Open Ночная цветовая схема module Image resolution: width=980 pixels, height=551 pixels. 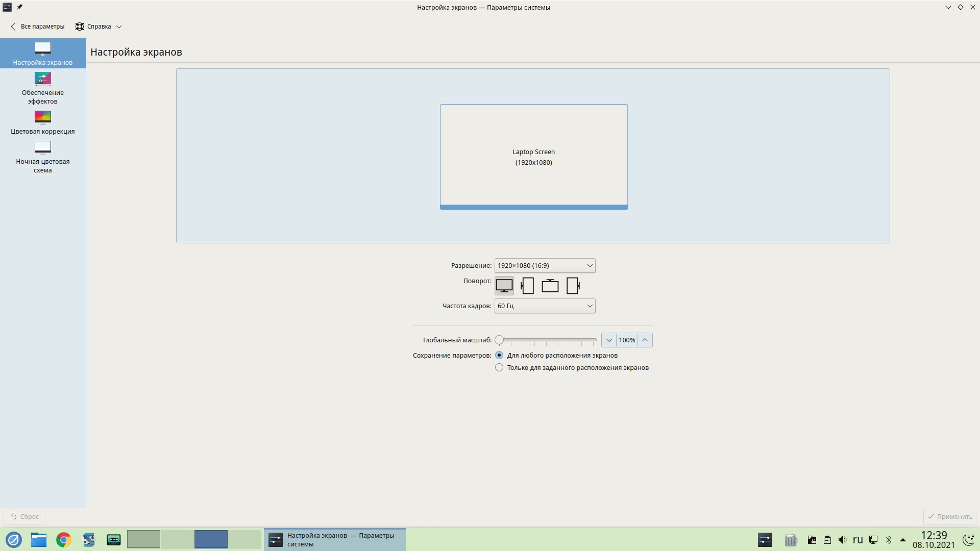(x=43, y=157)
